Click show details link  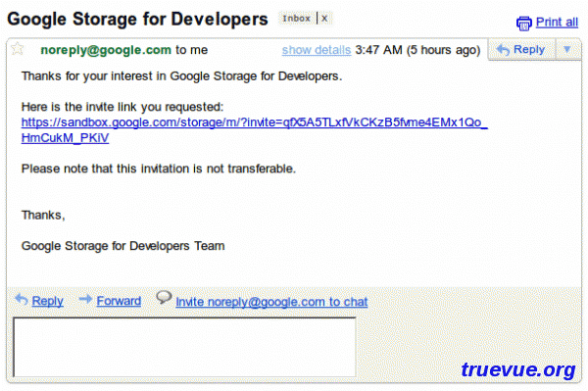pos(317,50)
